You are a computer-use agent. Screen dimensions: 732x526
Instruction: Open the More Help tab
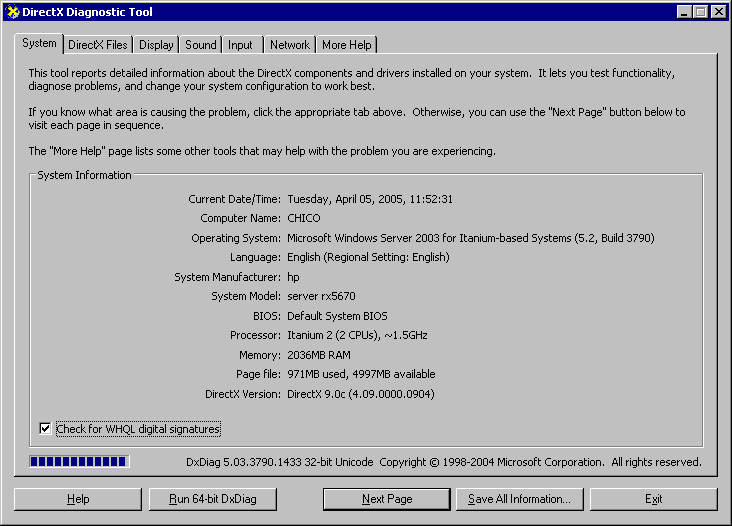[347, 45]
